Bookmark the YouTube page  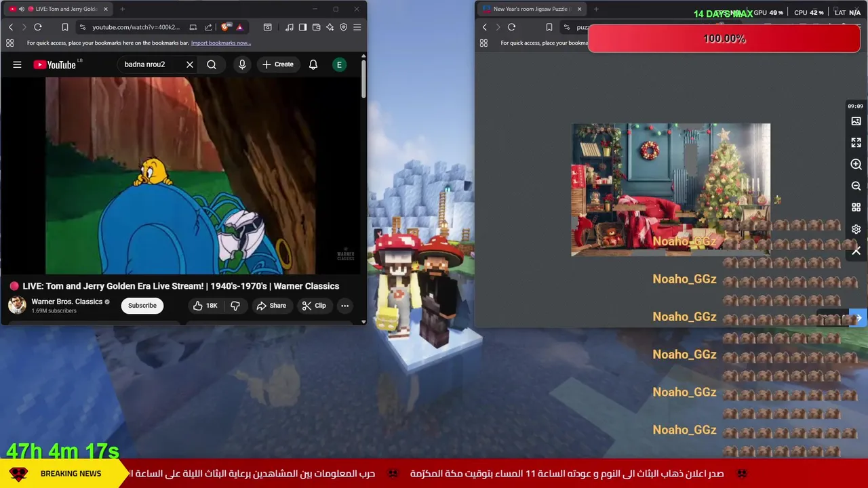(65, 27)
